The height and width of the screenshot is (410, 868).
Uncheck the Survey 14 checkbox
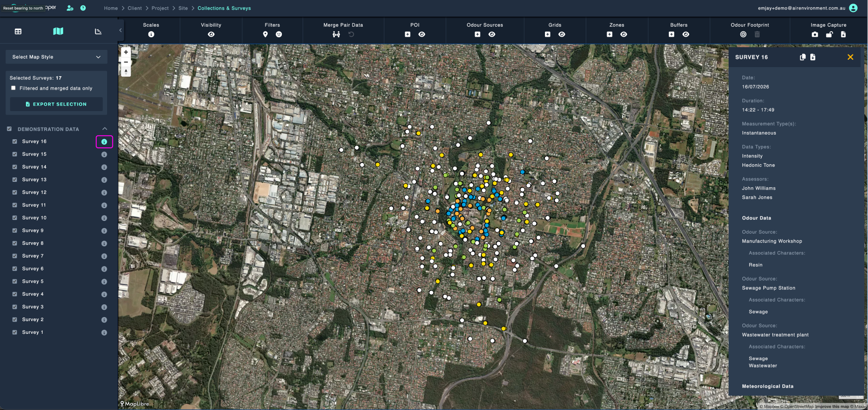[x=15, y=167]
